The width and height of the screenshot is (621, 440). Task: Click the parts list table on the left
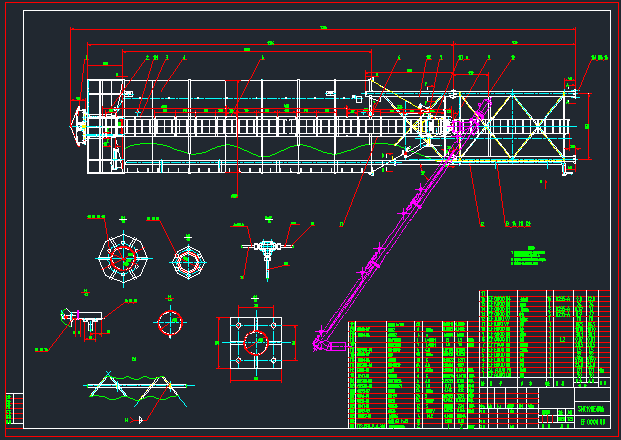(x=414, y=375)
